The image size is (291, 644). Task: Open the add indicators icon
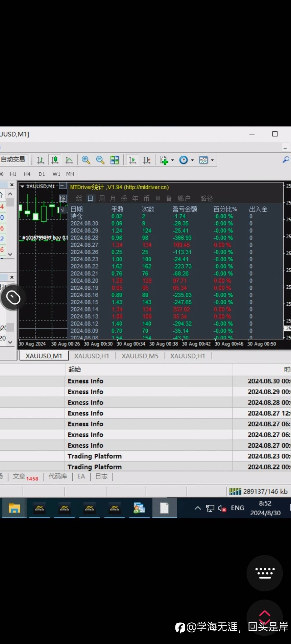(x=164, y=160)
